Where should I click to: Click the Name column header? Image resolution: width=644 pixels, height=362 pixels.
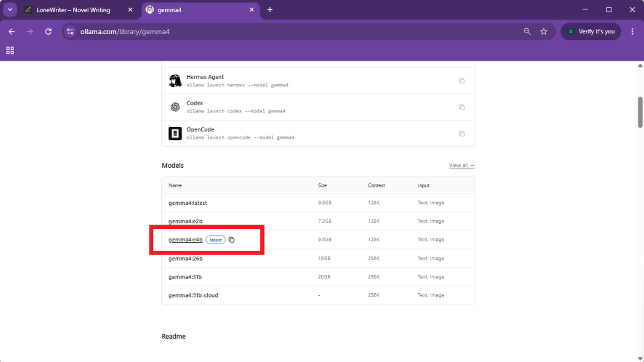tap(175, 185)
